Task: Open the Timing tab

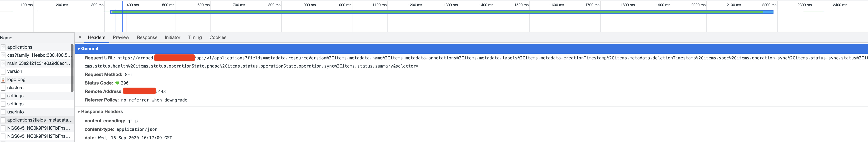Action: click(195, 38)
